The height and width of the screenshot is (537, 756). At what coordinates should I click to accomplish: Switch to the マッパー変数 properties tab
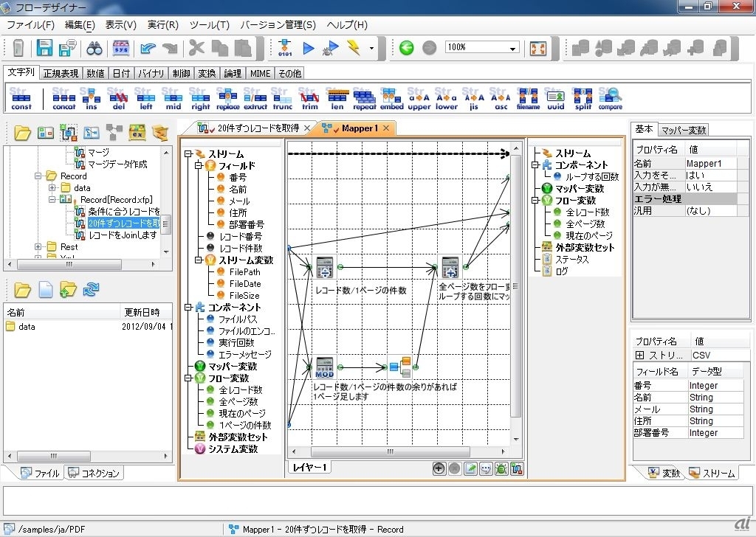pos(683,130)
